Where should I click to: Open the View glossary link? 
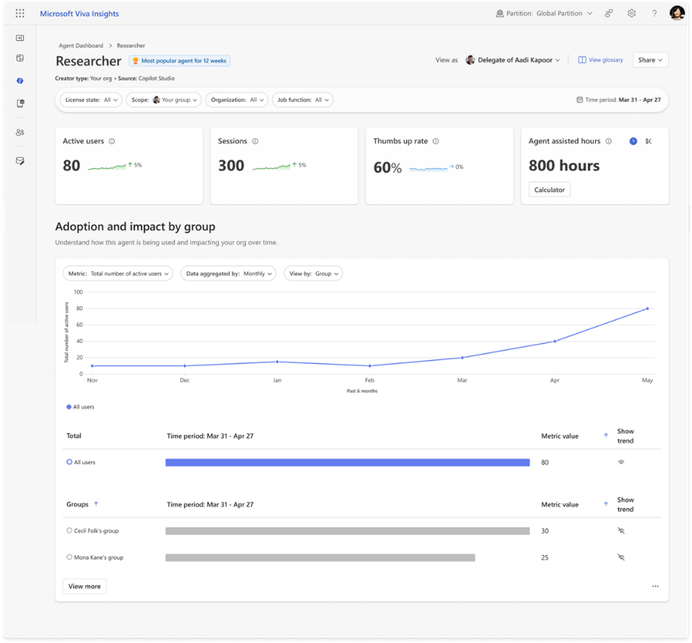tap(600, 60)
